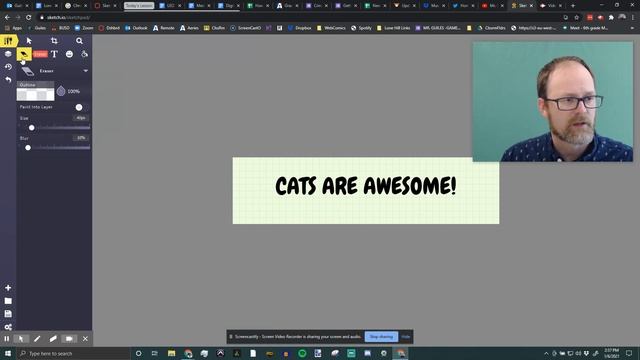The image size is (640, 360).
Task: Open the Lone Hill Links bookmark folder
Action: click(x=393, y=28)
